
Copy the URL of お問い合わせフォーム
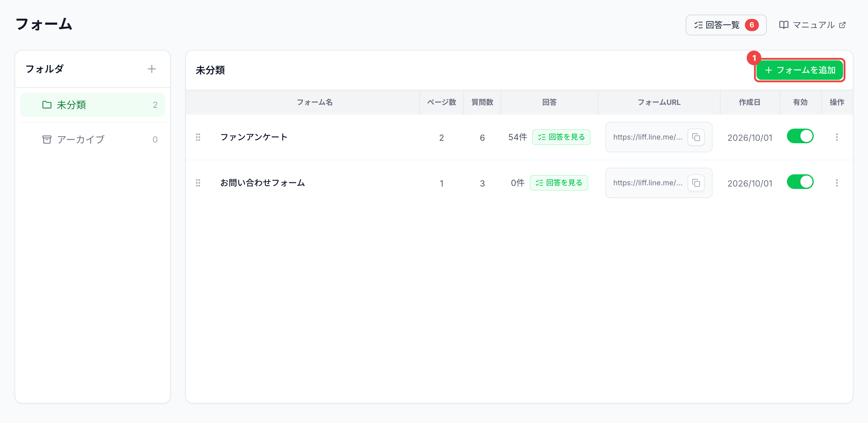[696, 183]
